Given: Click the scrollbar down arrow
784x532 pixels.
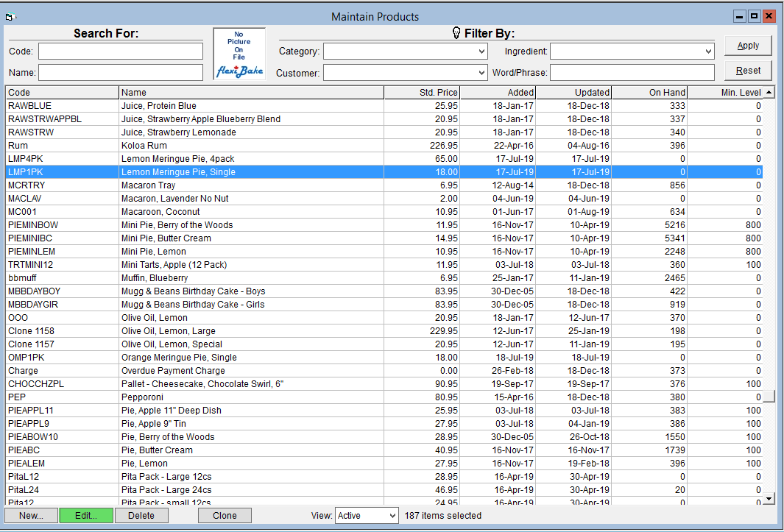Looking at the screenshot, I should [x=769, y=498].
